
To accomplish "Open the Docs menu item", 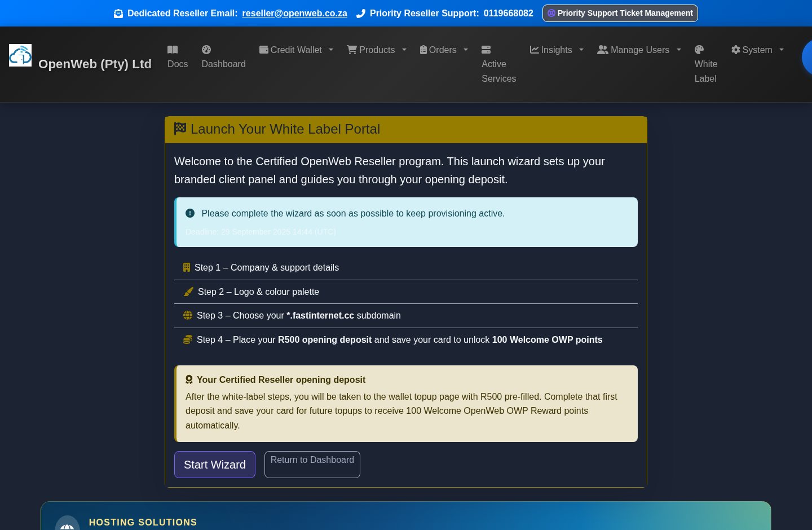I will (178, 57).
